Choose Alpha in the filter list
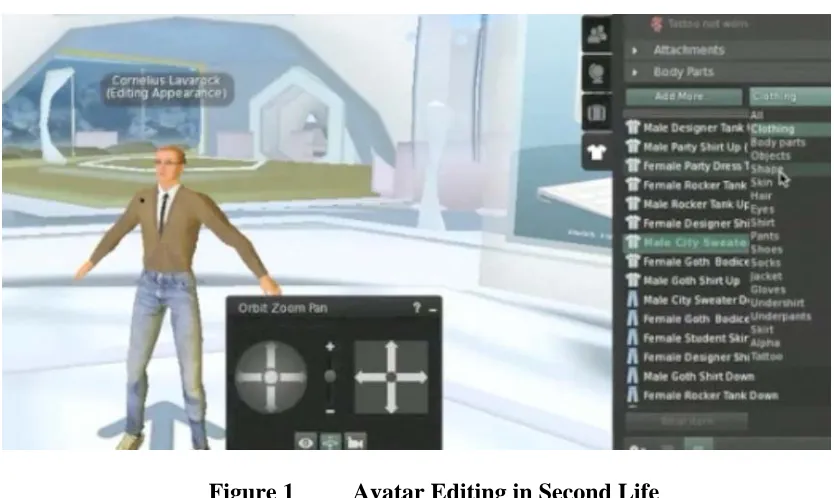Screen dimensions: 834x498 tap(765, 343)
